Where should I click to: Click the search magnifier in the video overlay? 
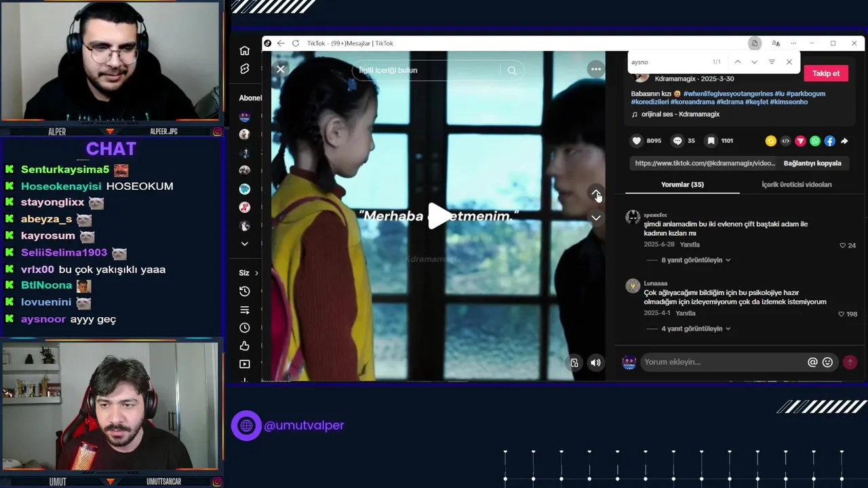(512, 70)
